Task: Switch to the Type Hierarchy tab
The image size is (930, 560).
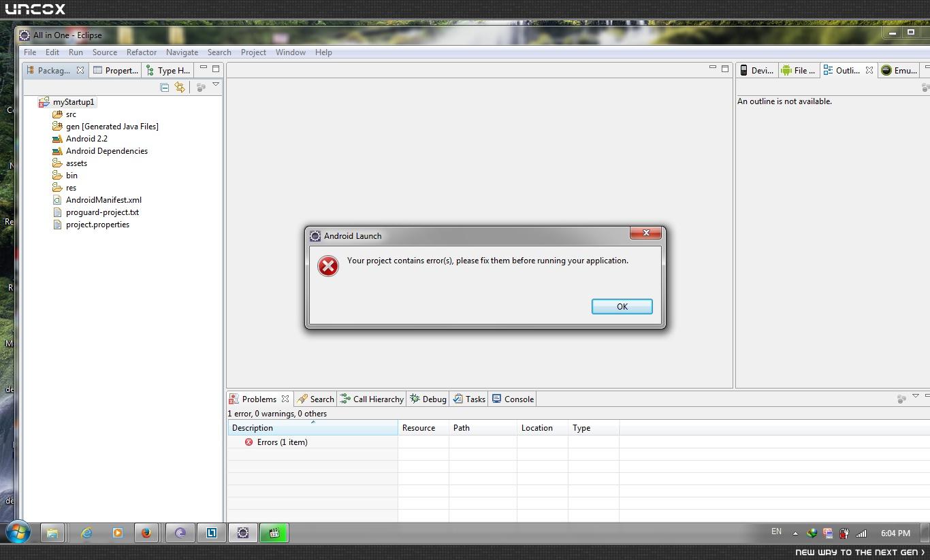Action: coord(168,70)
